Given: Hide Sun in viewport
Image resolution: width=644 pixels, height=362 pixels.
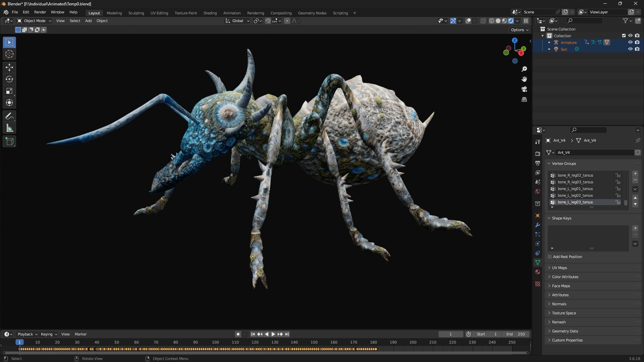Looking at the screenshot, I should 630,49.
